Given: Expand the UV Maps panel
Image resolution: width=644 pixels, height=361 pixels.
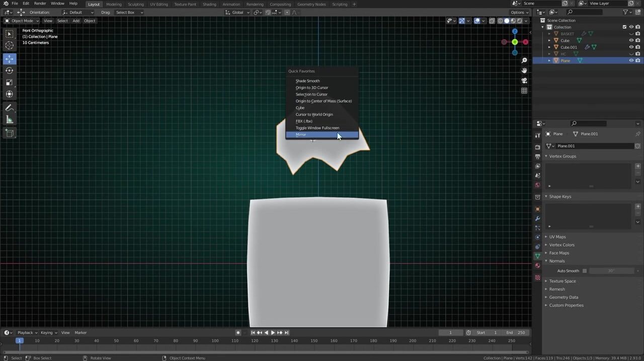Looking at the screenshot, I should (557, 237).
